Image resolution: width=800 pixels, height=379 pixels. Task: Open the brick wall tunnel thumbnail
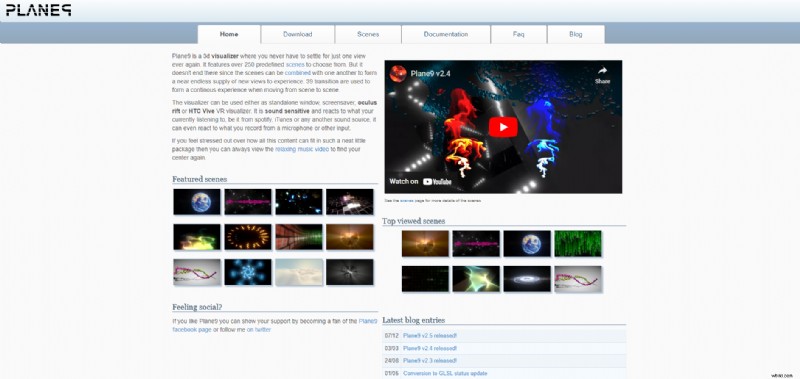299,237
